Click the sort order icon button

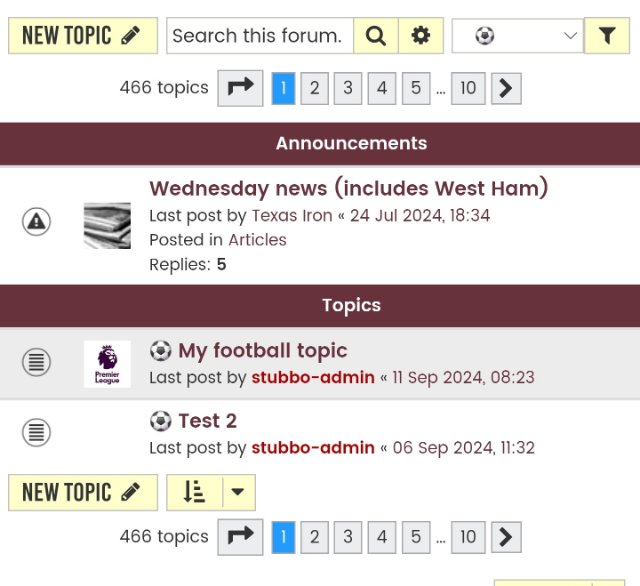coord(194,492)
